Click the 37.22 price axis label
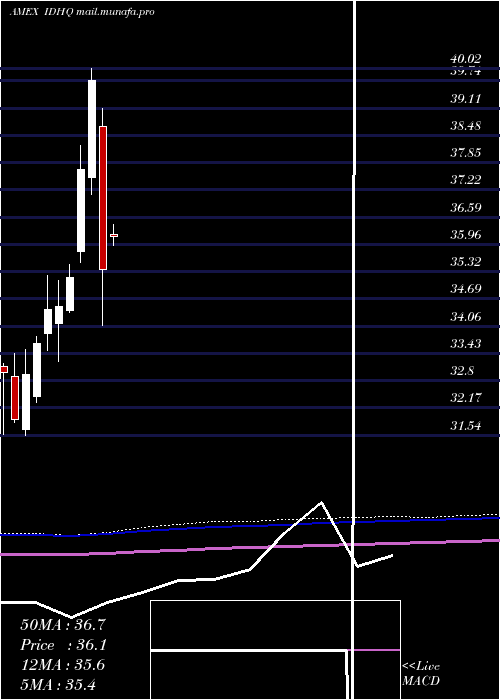 point(466,180)
